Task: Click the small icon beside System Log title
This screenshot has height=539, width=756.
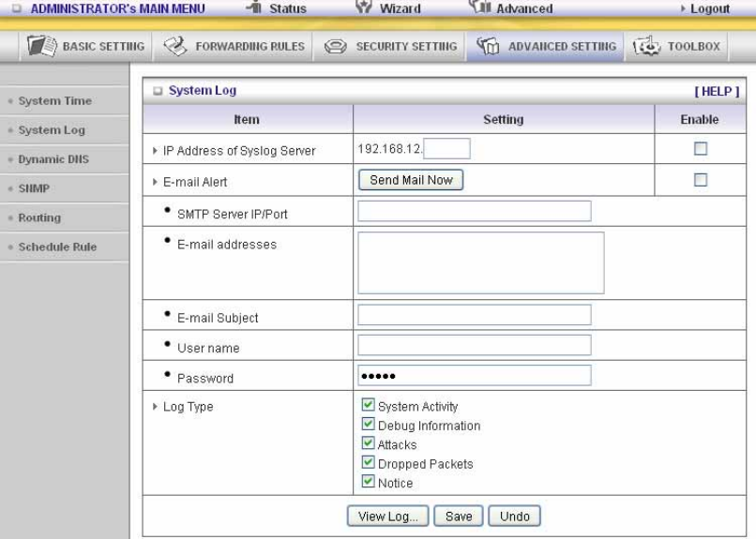Action: coord(158,91)
